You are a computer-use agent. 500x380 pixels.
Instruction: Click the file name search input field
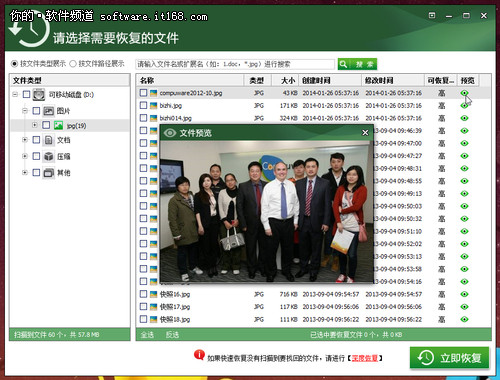235,64
